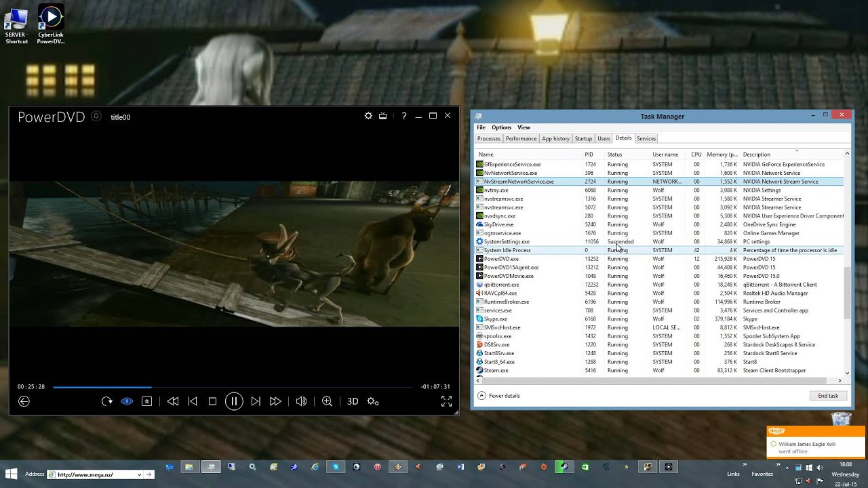This screenshot has width=868, height=488.
Task: Toggle TrueTheater eye icon in PowerDVD
Action: tap(127, 401)
